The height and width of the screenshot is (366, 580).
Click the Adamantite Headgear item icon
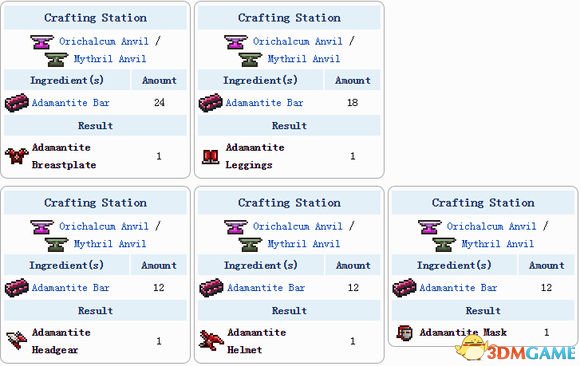pyautogui.click(x=17, y=341)
